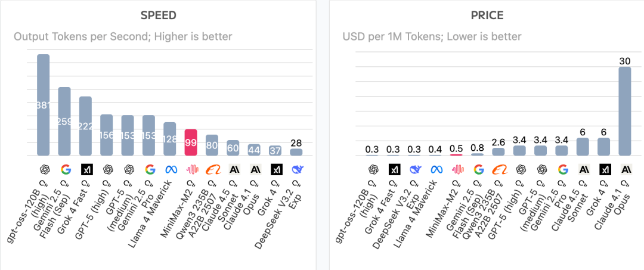Image resolution: width=644 pixels, height=270 pixels.
Task: Select the Llama 4 Maverick speed bar at 128
Action: pos(169,139)
